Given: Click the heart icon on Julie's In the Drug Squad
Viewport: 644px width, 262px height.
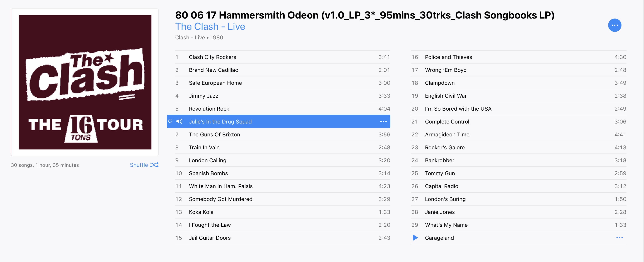Looking at the screenshot, I should 170,121.
